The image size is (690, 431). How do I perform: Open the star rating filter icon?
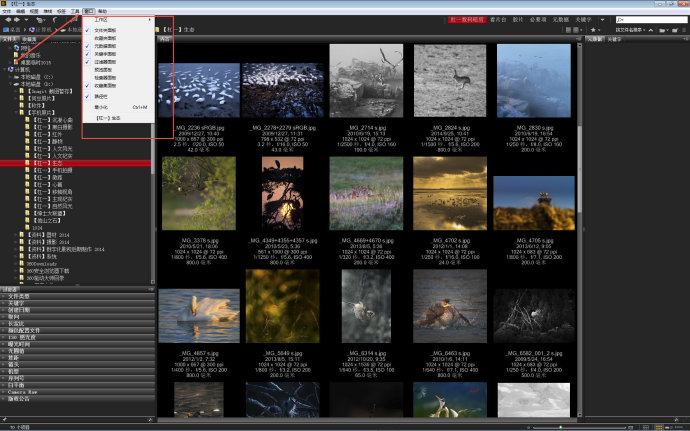point(593,30)
